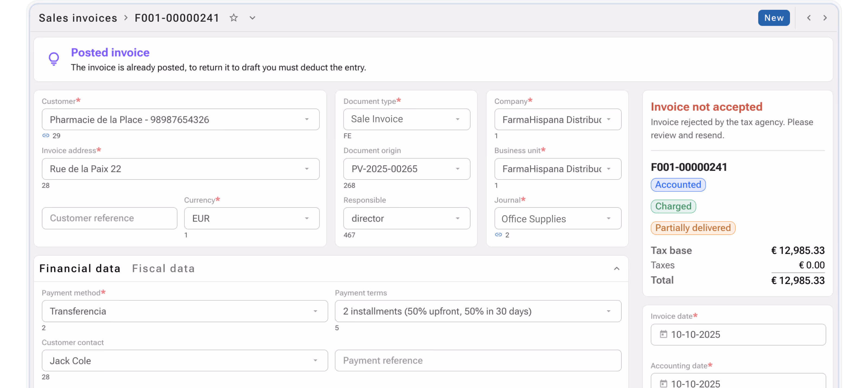Select the Financial data tab
Viewport: 868px width, 388px height.
pyautogui.click(x=80, y=268)
